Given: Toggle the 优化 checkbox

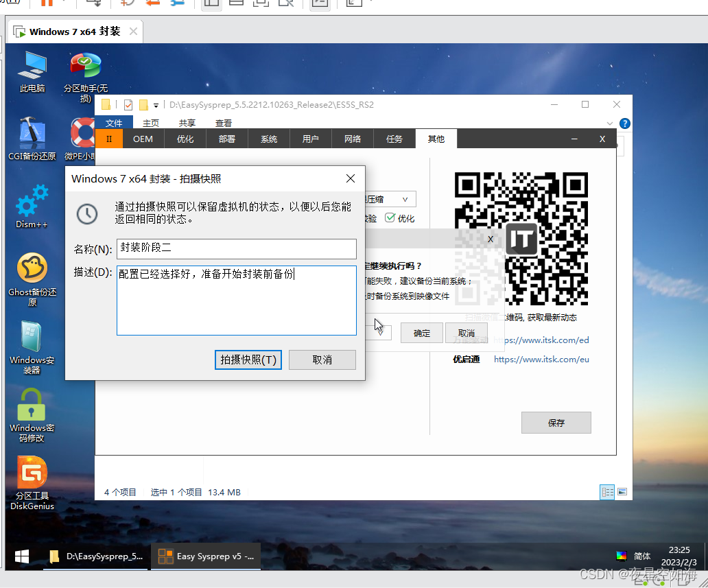Looking at the screenshot, I should point(390,217).
